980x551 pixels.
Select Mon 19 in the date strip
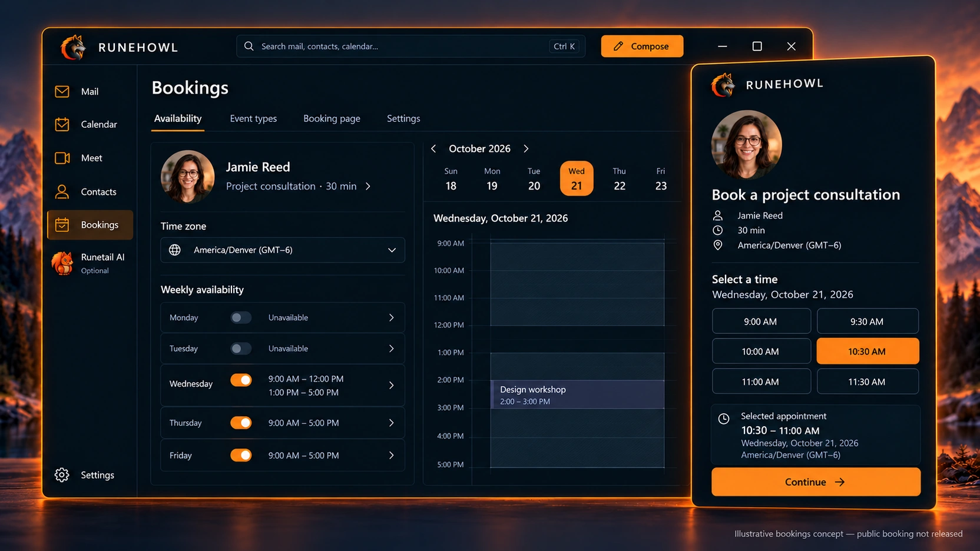[492, 178]
